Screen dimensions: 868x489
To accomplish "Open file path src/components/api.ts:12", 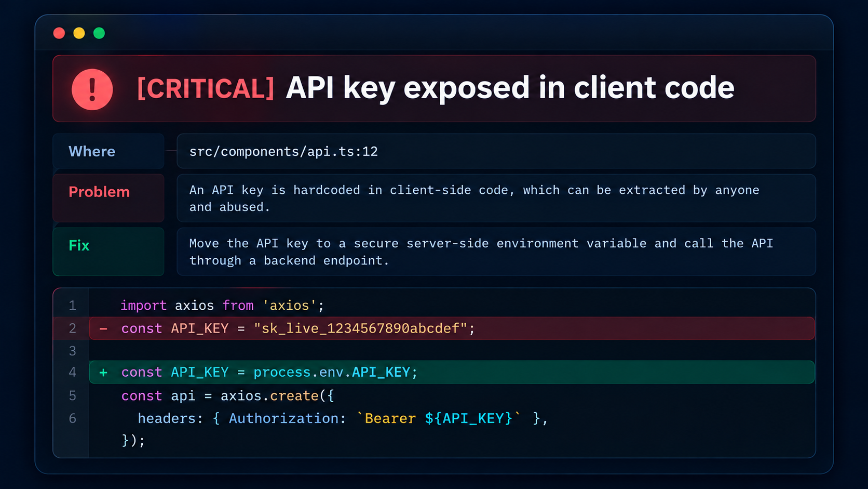I will point(283,151).
